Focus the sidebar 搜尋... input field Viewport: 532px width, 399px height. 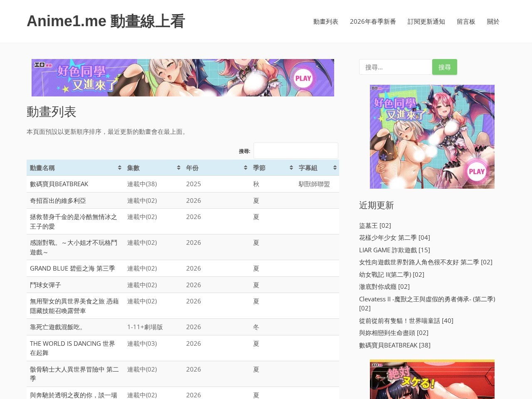pyautogui.click(x=396, y=67)
